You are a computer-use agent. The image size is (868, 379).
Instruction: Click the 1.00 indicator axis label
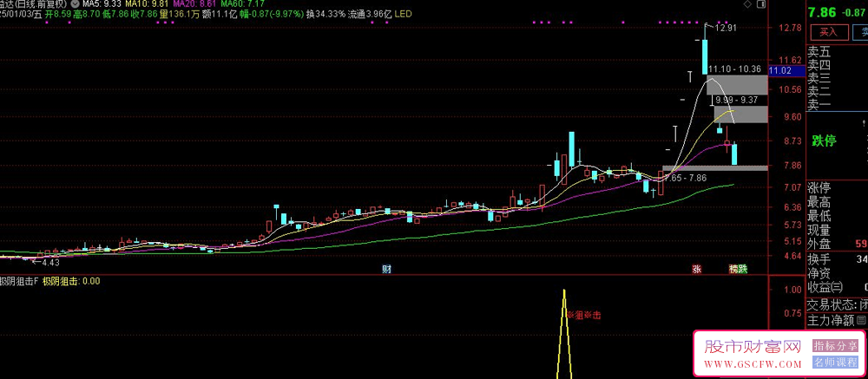pos(792,290)
